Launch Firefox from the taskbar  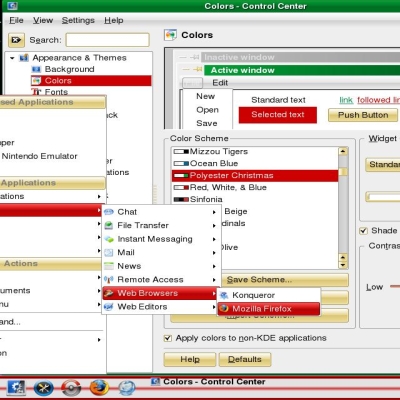99,388
